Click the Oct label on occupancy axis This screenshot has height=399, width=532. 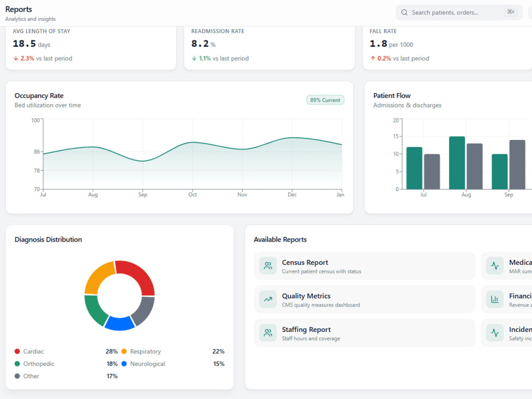[x=193, y=194]
